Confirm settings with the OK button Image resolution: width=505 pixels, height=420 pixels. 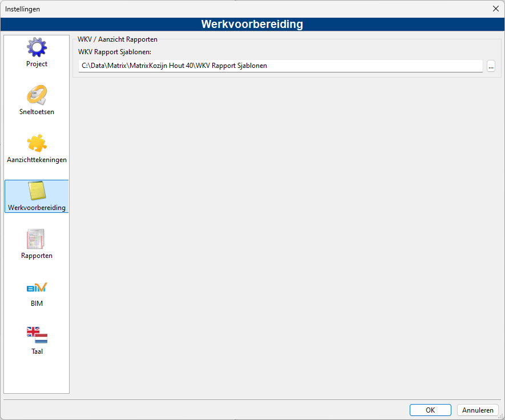[x=430, y=410]
